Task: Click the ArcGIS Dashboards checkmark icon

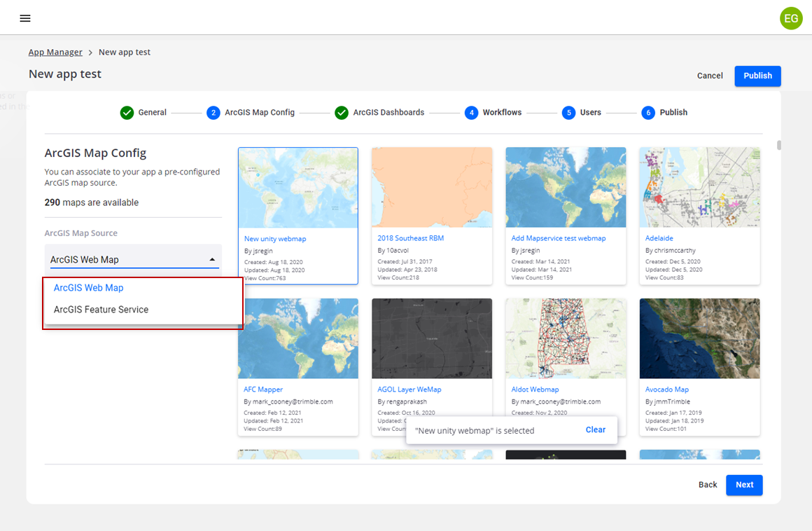Action: coord(342,112)
